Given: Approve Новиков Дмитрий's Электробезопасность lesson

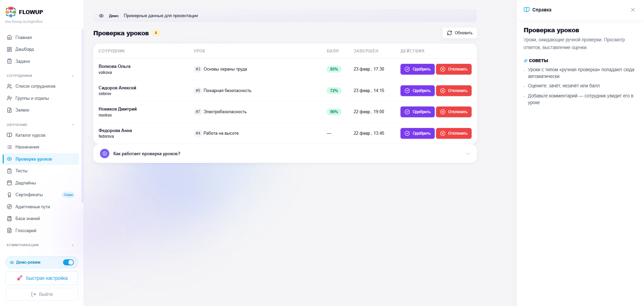Looking at the screenshot, I should [417, 112].
